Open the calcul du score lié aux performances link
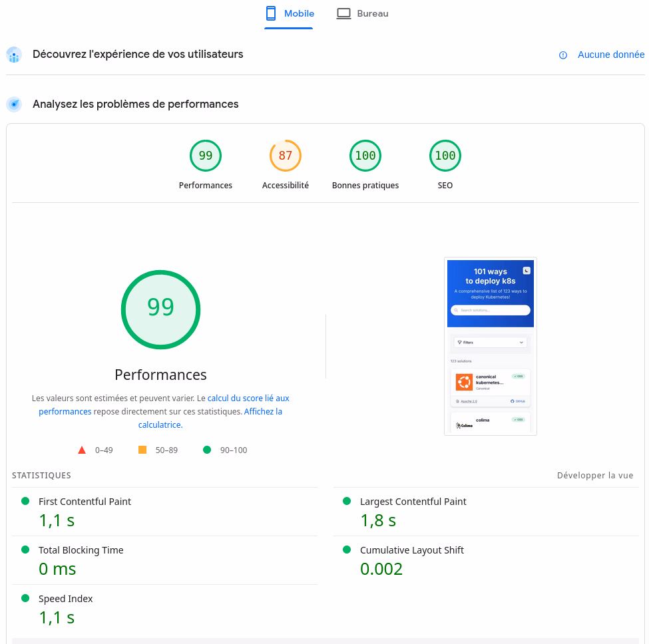 point(248,398)
